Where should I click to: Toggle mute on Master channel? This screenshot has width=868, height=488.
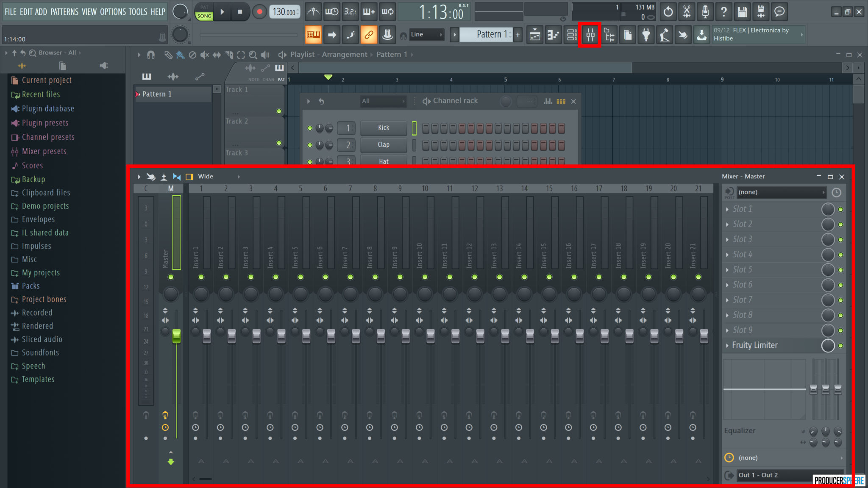coord(170,277)
